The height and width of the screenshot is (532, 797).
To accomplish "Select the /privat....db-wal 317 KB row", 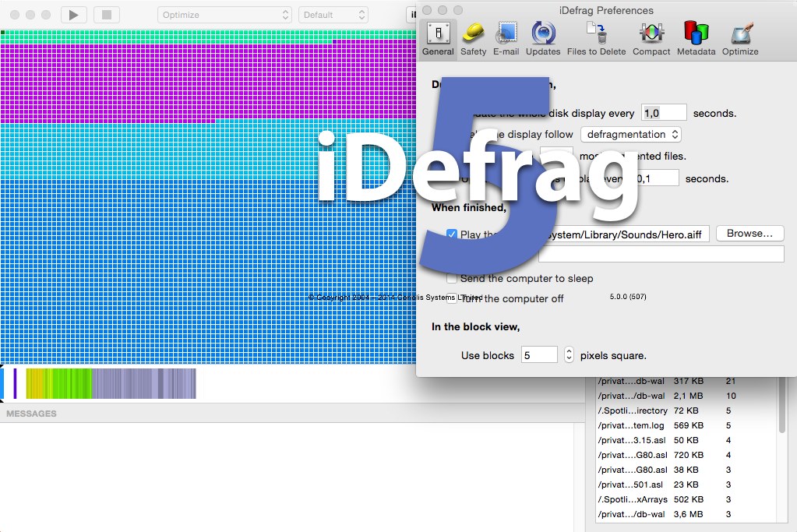I will [x=686, y=381].
